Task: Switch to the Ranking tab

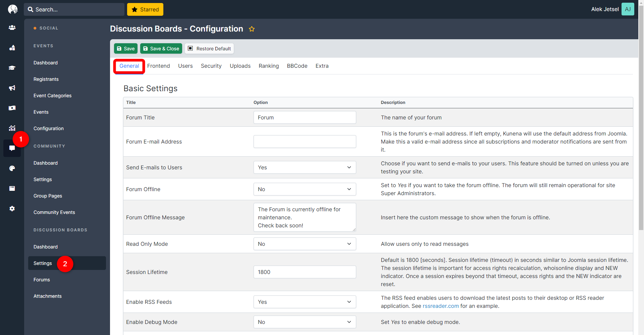Action: tap(268, 66)
